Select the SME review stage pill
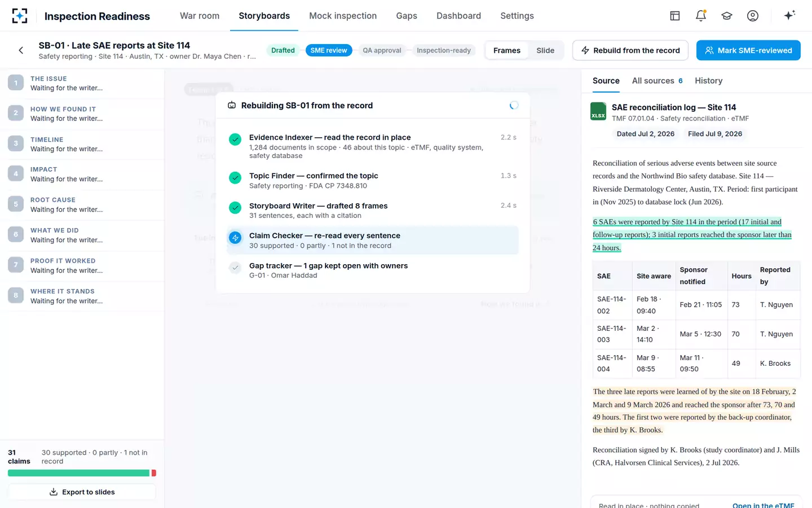 (x=329, y=50)
